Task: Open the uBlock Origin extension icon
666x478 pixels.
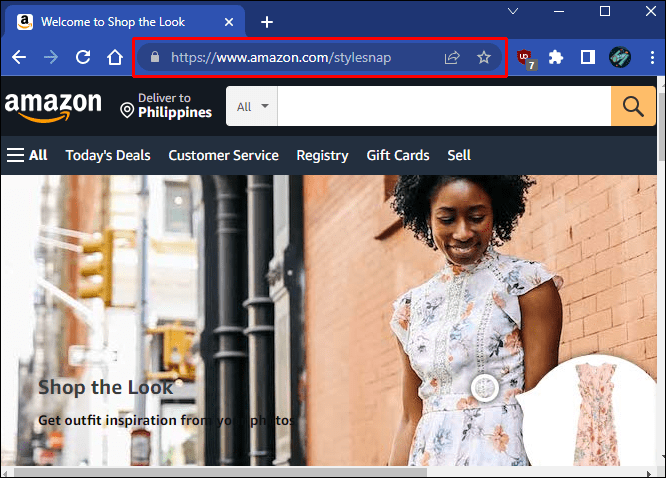Action: [x=527, y=59]
